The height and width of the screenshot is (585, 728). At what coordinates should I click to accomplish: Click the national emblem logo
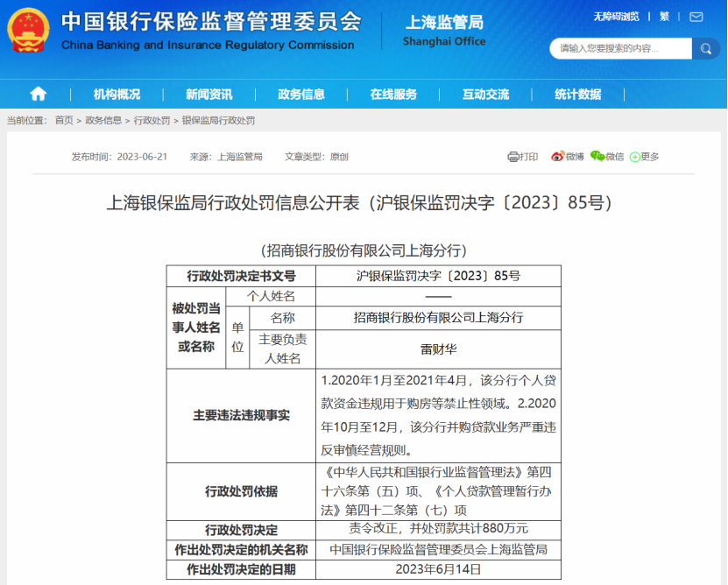point(28,30)
